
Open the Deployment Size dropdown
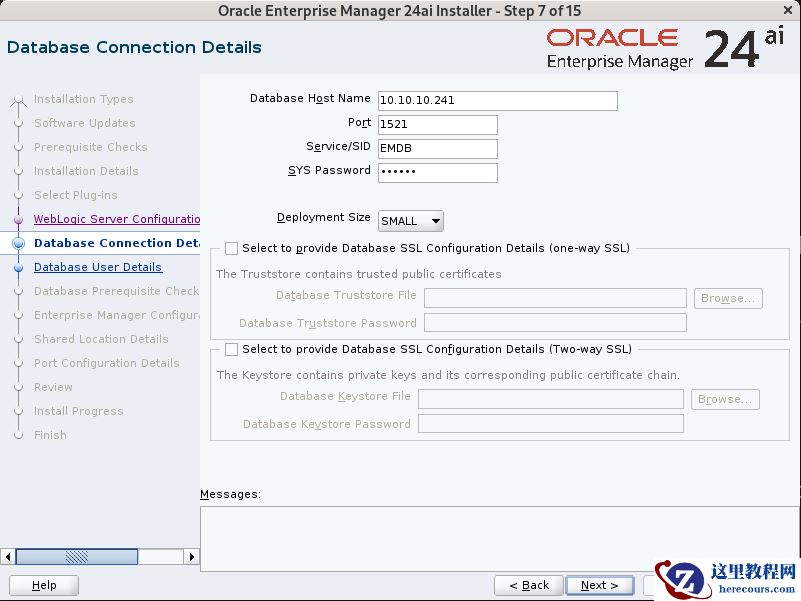(x=411, y=221)
